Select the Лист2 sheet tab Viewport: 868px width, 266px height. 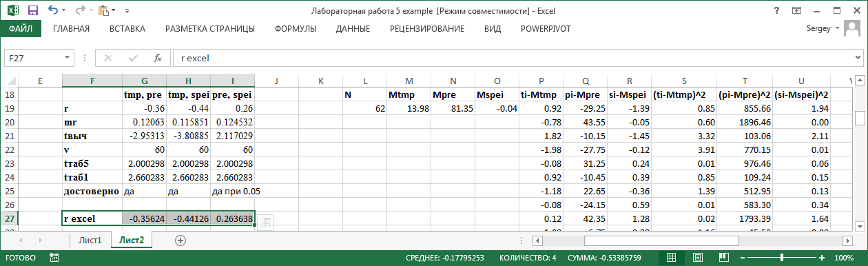pyautogui.click(x=132, y=241)
